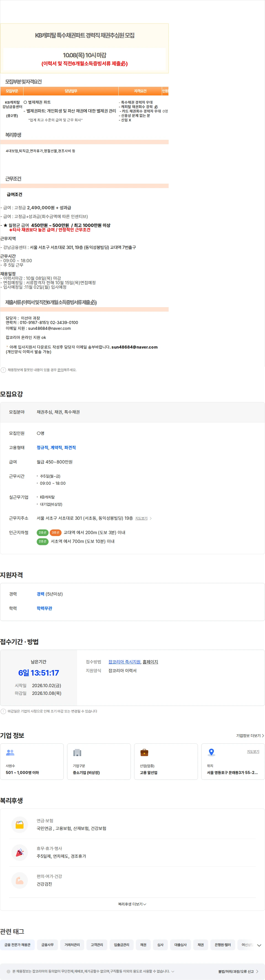Click the map pin icon on 위치 card
The width and height of the screenshot is (265, 980).
point(211,753)
